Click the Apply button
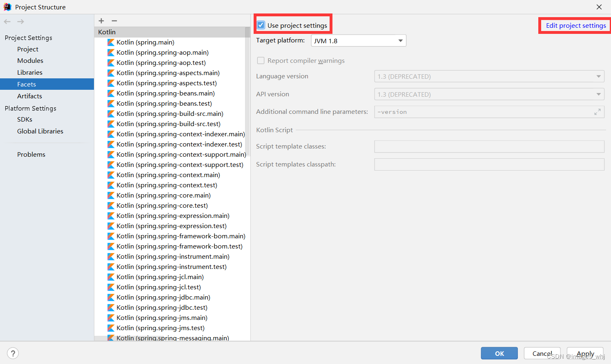This screenshot has height=364, width=611. click(585, 353)
